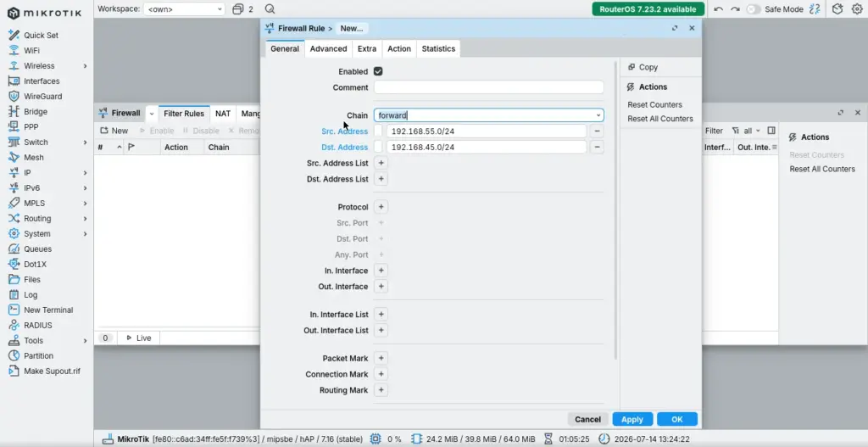Expand the IP submenu

pyautogui.click(x=86, y=173)
